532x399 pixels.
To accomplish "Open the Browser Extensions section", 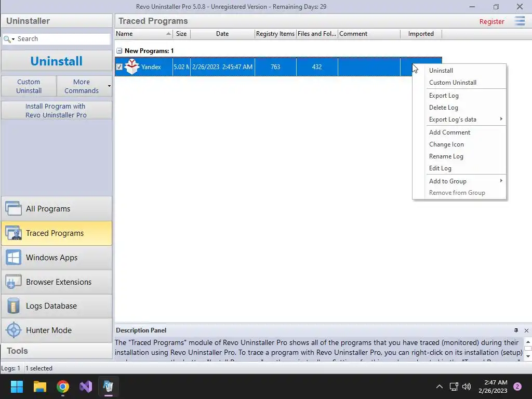I will click(x=56, y=282).
